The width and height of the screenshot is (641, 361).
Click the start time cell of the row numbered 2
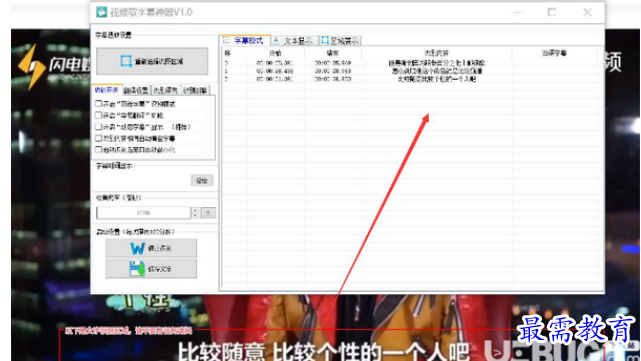275,79
